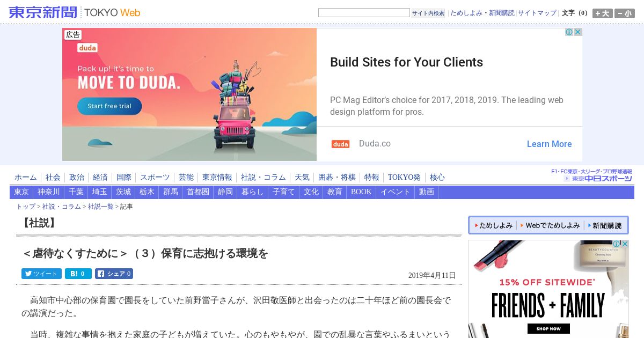The width and height of the screenshot is (644, 338).
Task: Open the 経済 section
Action: pyautogui.click(x=100, y=178)
